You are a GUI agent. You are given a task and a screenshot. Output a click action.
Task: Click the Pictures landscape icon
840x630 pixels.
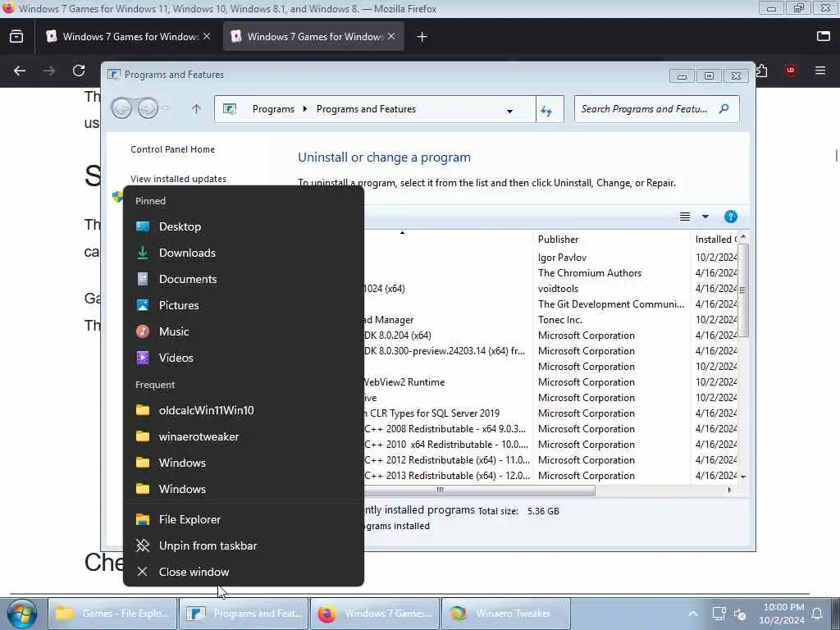tap(143, 305)
